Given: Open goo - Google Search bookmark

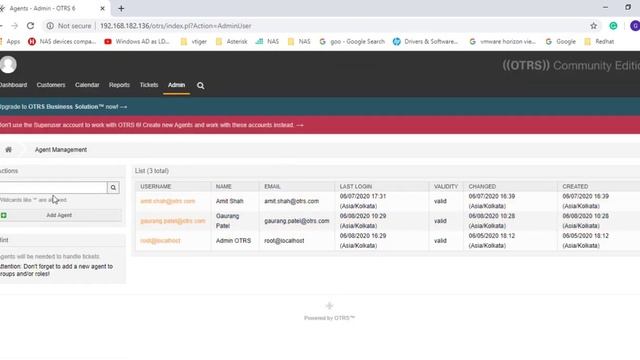Looking at the screenshot, I should tap(352, 42).
